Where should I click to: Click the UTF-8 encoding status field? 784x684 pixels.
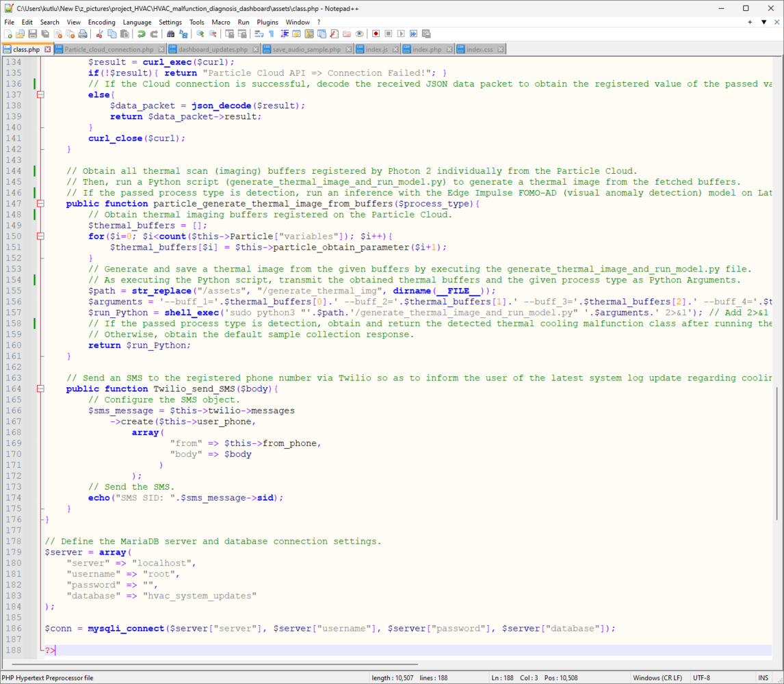click(x=701, y=678)
